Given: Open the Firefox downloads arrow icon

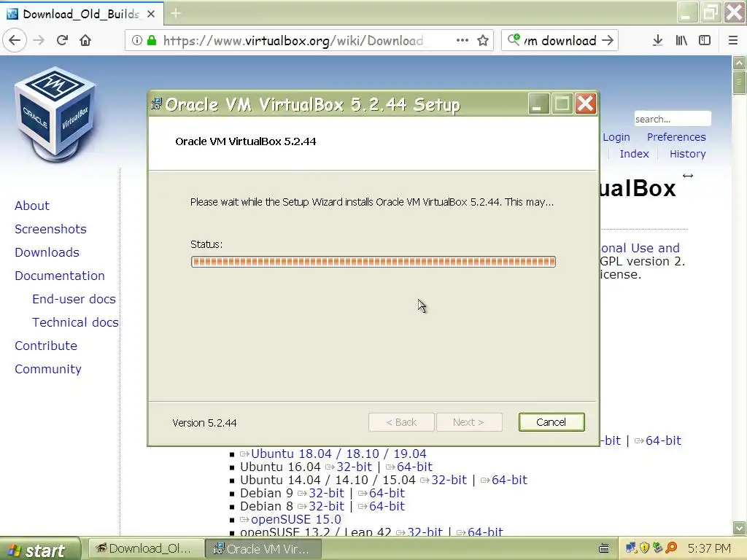Looking at the screenshot, I should coord(657,41).
